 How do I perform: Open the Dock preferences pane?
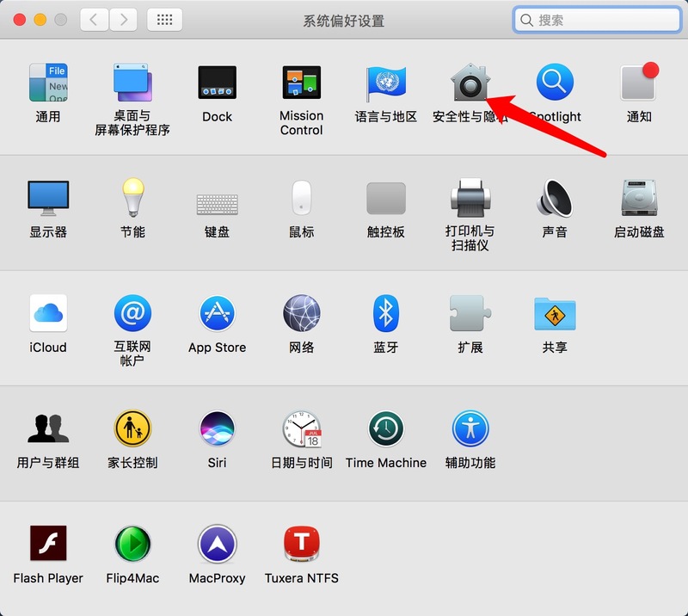point(218,83)
